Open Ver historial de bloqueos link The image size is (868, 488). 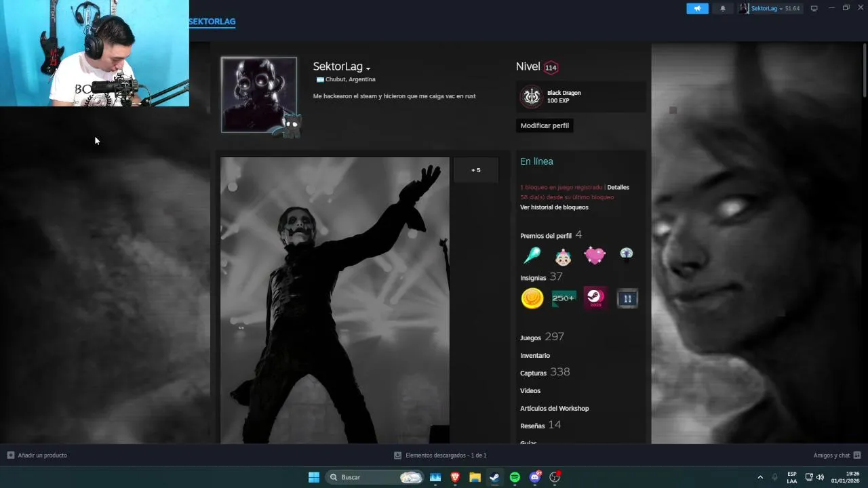[554, 207]
